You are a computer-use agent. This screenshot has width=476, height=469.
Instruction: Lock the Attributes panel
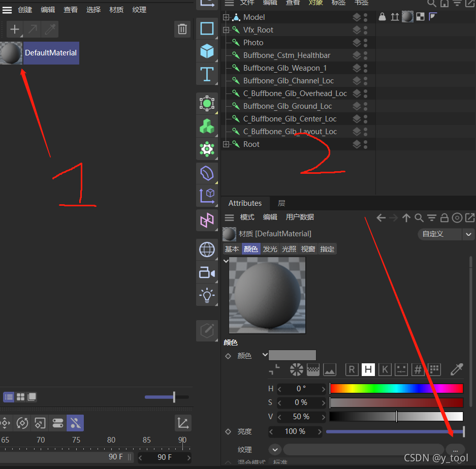(445, 217)
